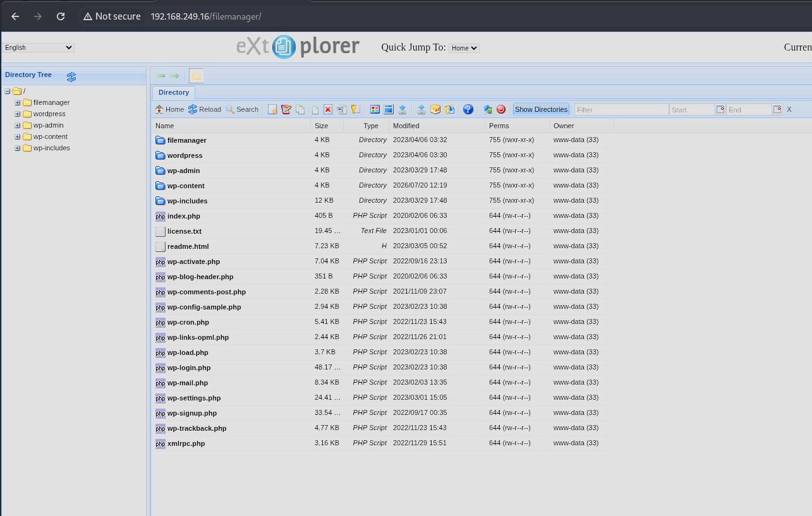Click the red X Delete icon

tap(328, 109)
